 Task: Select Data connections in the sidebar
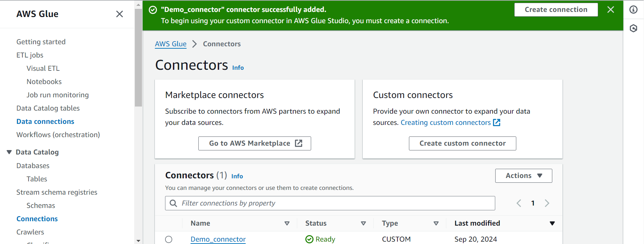45,121
